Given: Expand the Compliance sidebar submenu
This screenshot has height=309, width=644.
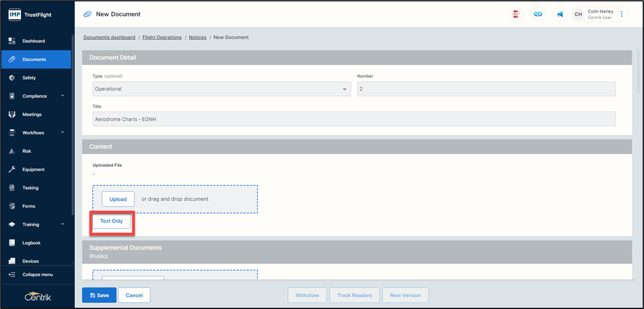Looking at the screenshot, I should [63, 96].
